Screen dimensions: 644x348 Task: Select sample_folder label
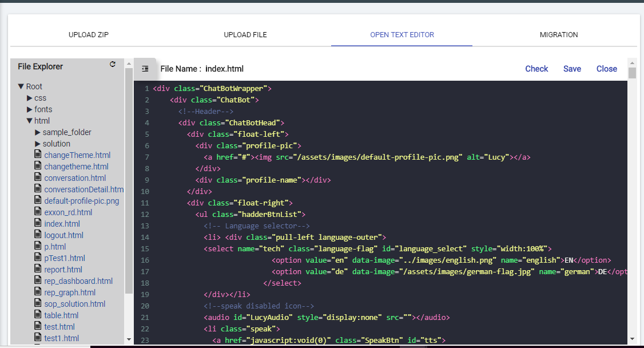coord(67,132)
